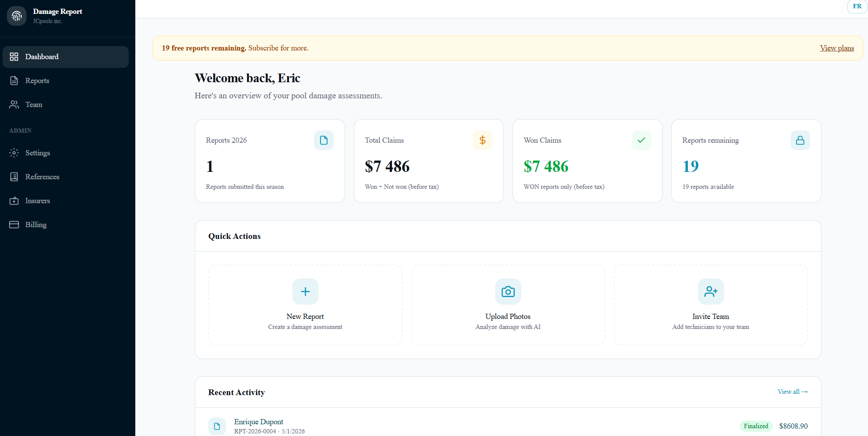Choose Invite Team quick action
868x436 pixels.
(711, 305)
